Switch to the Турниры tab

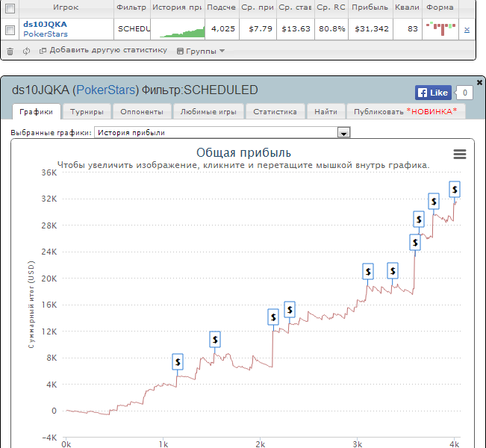click(x=87, y=111)
